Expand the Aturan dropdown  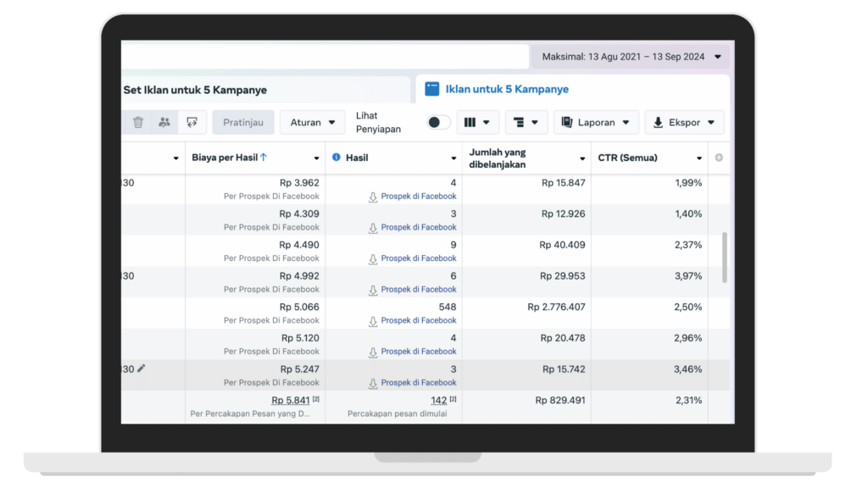pyautogui.click(x=313, y=123)
